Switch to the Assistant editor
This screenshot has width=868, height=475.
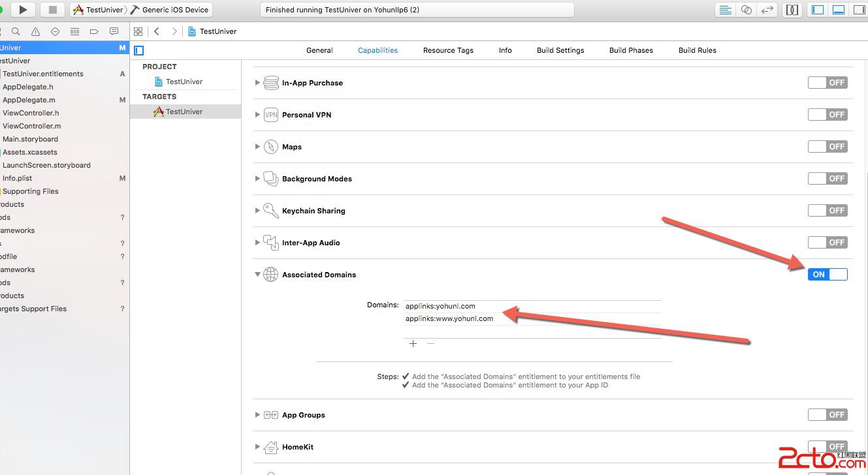coord(746,10)
